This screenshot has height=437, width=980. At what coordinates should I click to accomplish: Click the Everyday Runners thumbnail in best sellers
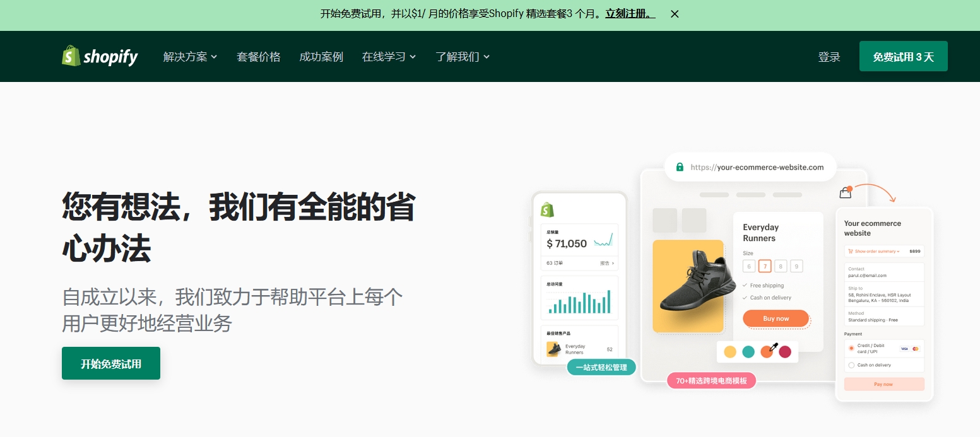coord(553,349)
